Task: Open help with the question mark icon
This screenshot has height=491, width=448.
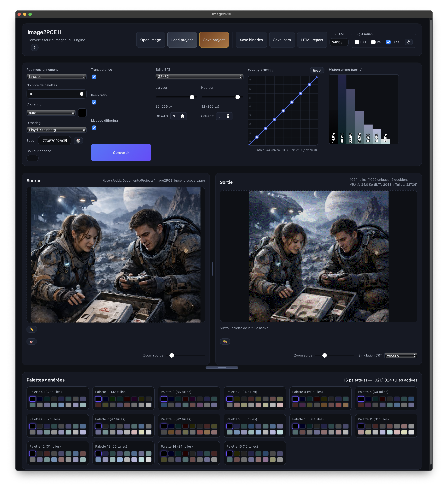Action: [35, 48]
